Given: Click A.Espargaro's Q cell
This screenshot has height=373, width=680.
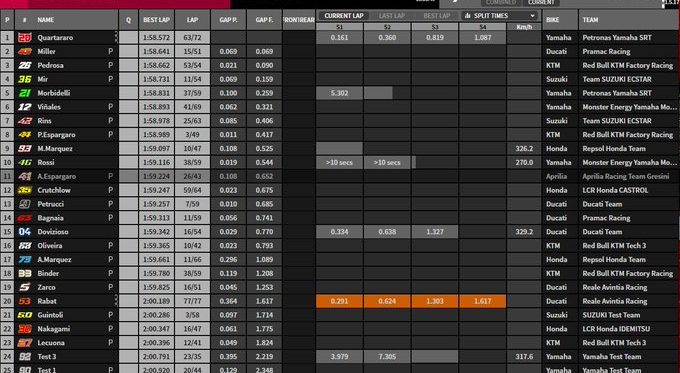Looking at the screenshot, I should [x=128, y=176].
